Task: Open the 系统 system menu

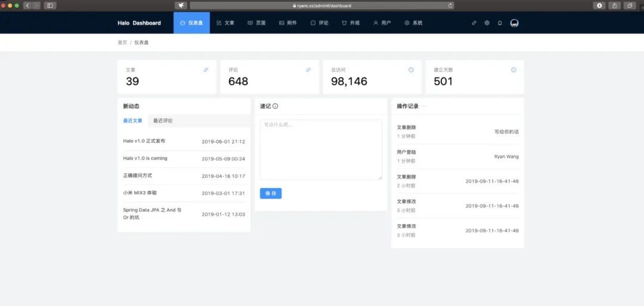Action: 413,23
